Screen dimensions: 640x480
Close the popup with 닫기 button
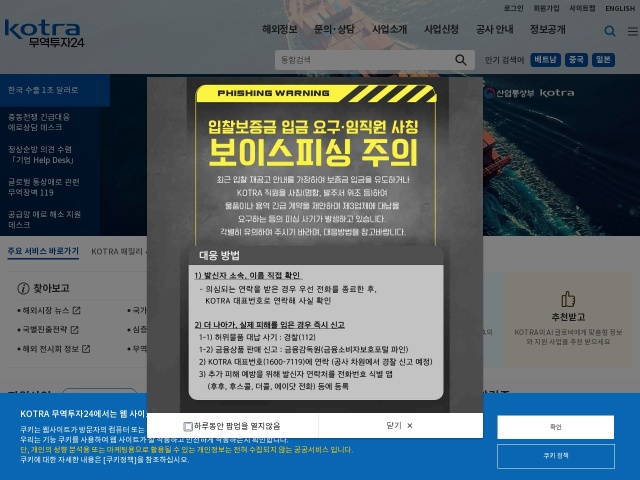[400, 426]
